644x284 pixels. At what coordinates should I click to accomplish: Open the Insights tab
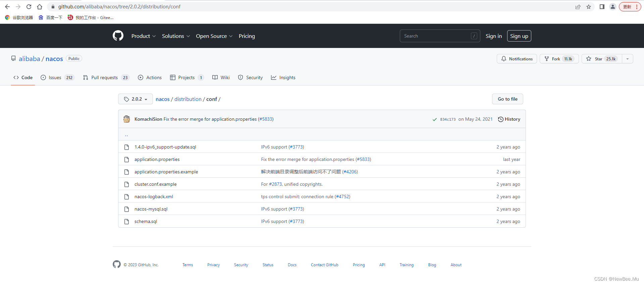pos(283,77)
